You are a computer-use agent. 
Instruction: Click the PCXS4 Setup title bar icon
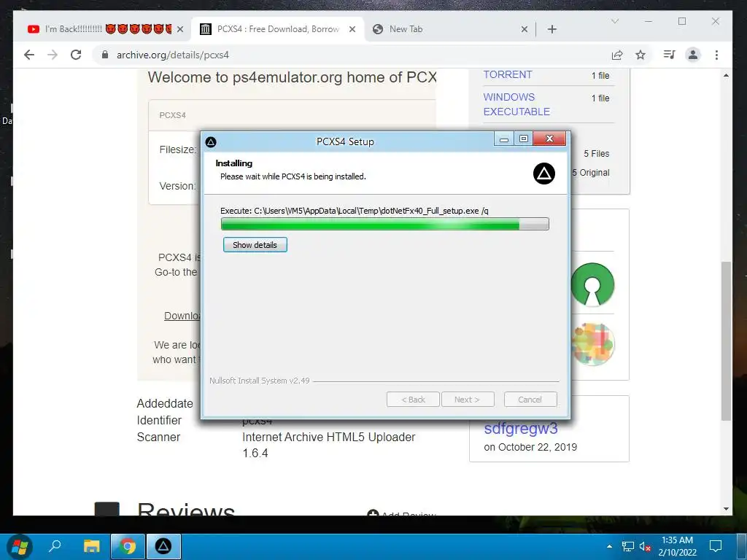[211, 142]
